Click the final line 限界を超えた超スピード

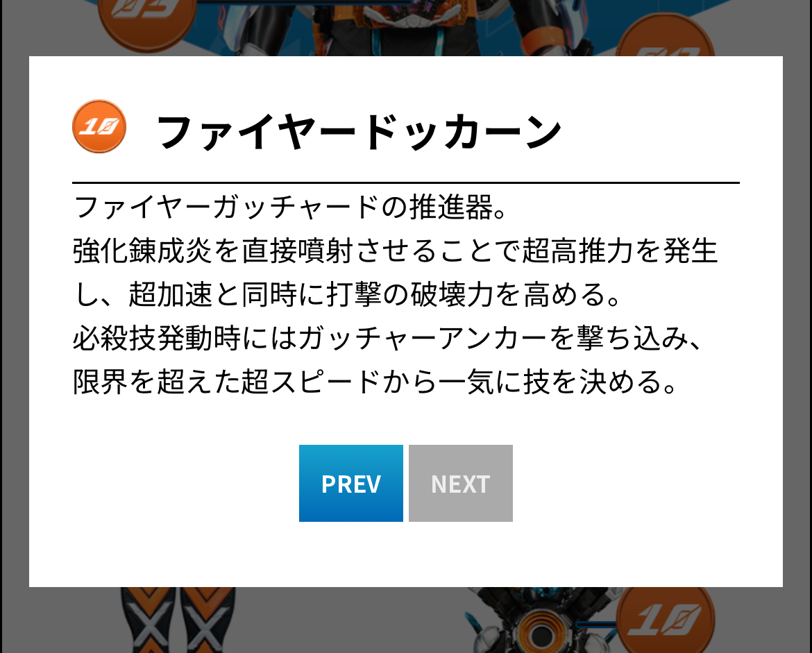coord(375,382)
